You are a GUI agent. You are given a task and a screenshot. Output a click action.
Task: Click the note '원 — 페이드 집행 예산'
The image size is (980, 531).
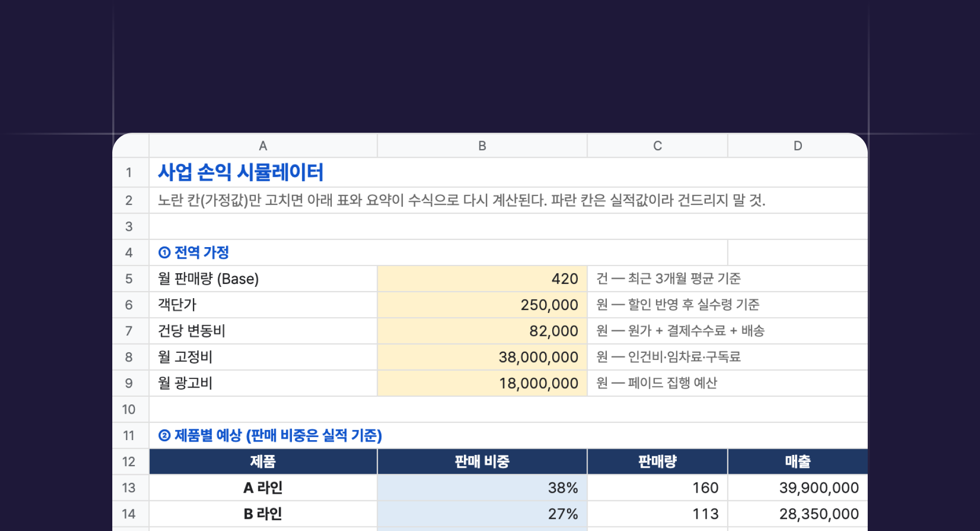point(657,383)
